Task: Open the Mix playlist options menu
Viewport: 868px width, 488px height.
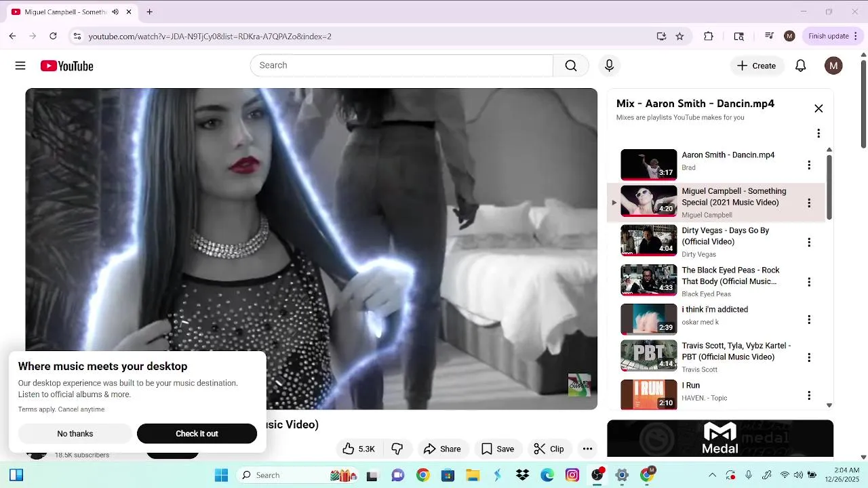Action: point(818,134)
